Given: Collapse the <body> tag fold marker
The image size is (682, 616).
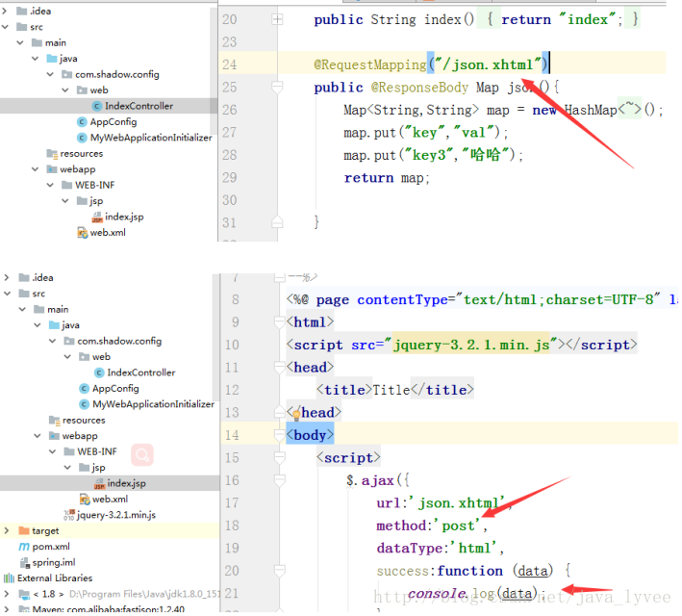Looking at the screenshot, I should pyautogui.click(x=280, y=434).
